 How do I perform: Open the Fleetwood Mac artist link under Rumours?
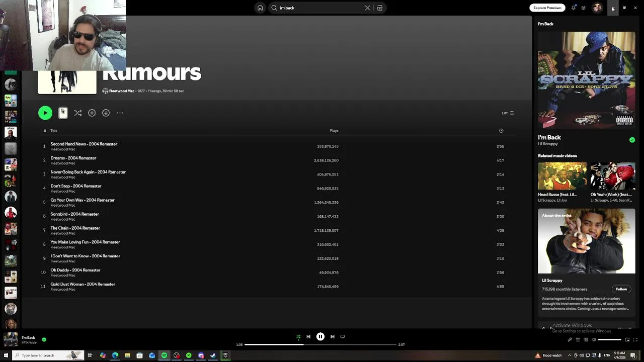[122, 91]
